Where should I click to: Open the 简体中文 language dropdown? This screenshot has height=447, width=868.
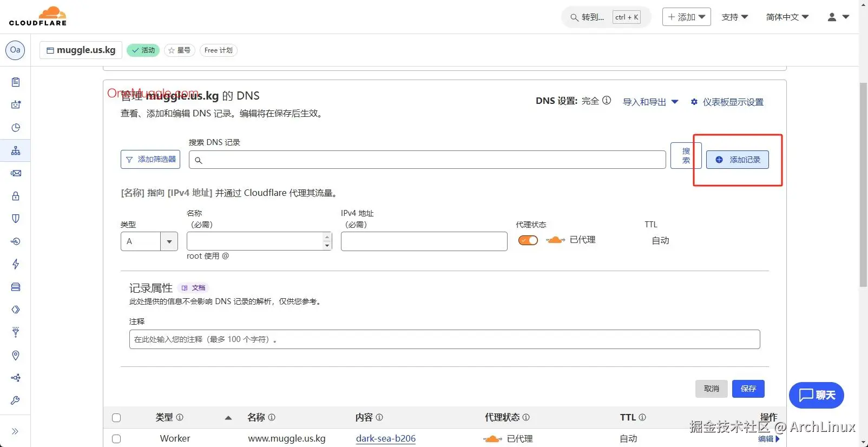coord(787,17)
